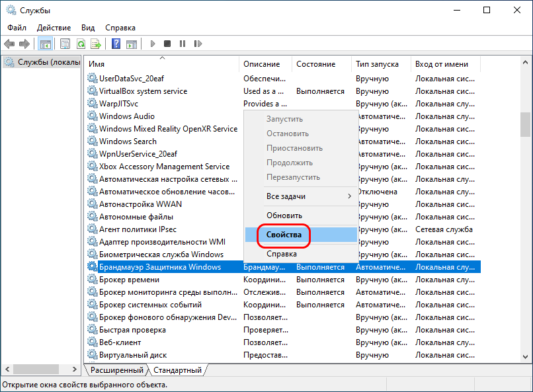Image resolution: width=533 pixels, height=392 pixels.
Task: Click the services list scrollbar down arrow
Action: tap(525, 357)
